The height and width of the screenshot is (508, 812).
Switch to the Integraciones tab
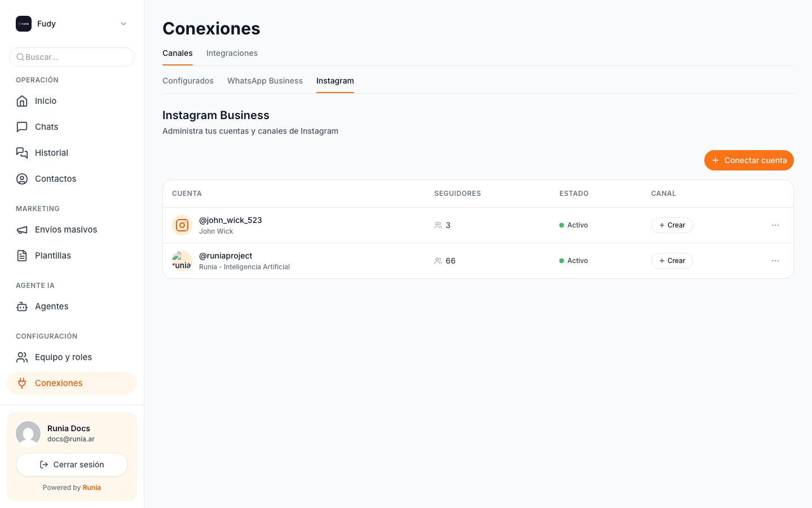click(232, 53)
